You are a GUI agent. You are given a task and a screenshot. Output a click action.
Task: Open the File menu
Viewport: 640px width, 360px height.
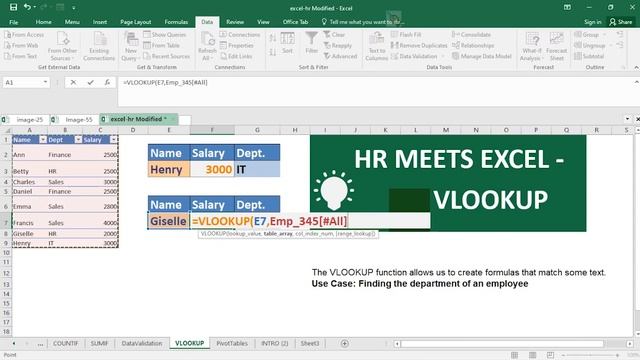(13, 22)
